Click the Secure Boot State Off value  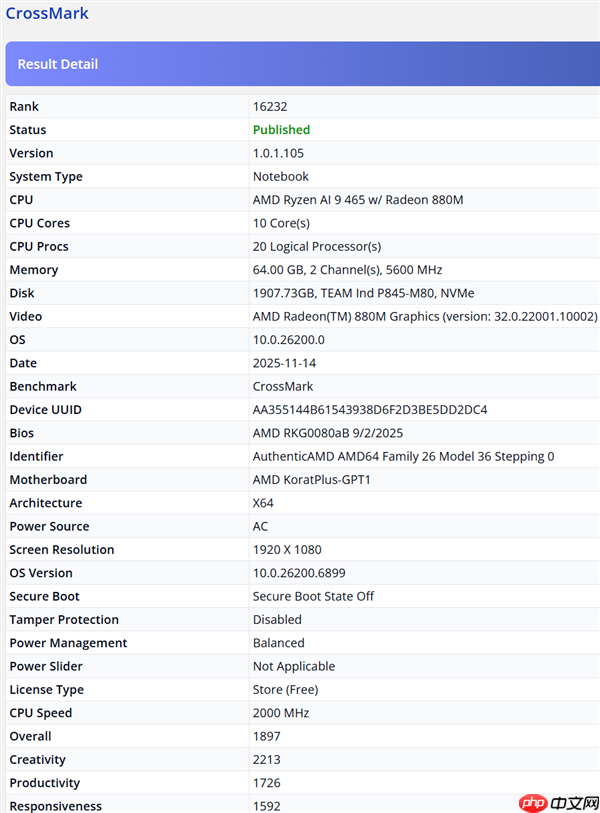313,596
